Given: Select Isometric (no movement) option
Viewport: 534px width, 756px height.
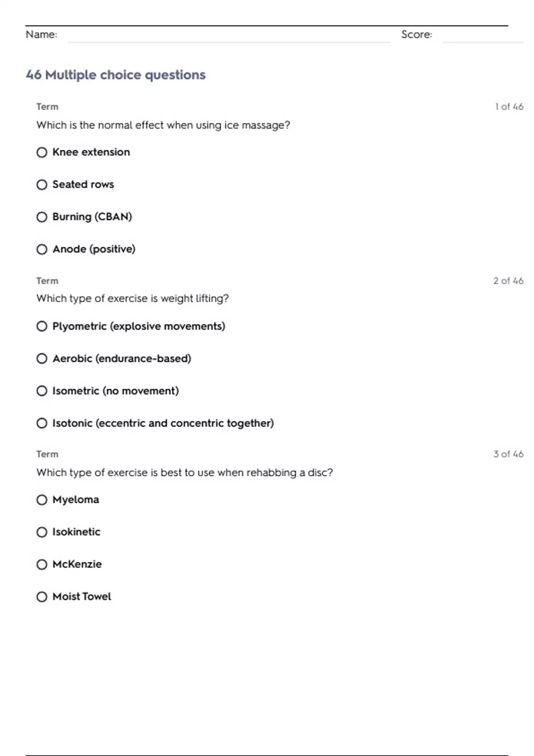Looking at the screenshot, I should 42,391.
